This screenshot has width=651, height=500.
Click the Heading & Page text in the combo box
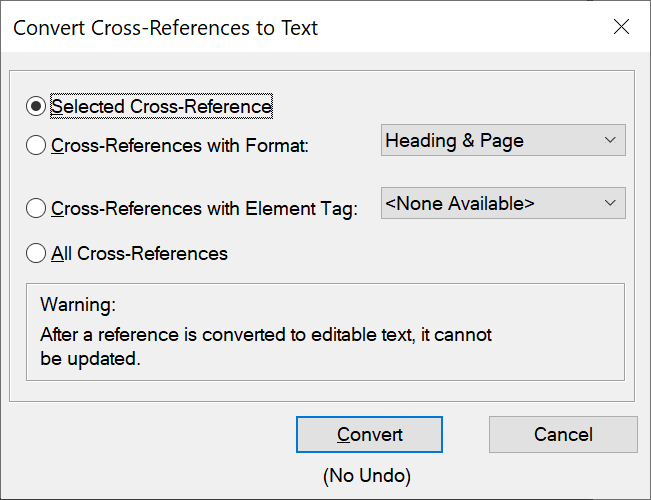coord(455,141)
